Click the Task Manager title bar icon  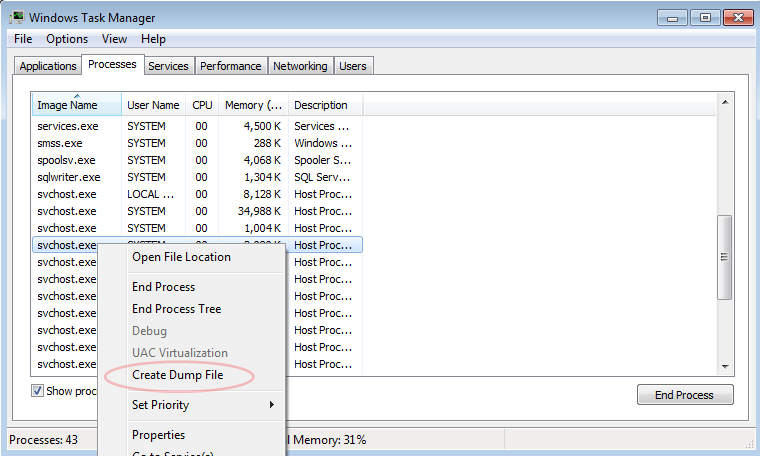click(17, 17)
